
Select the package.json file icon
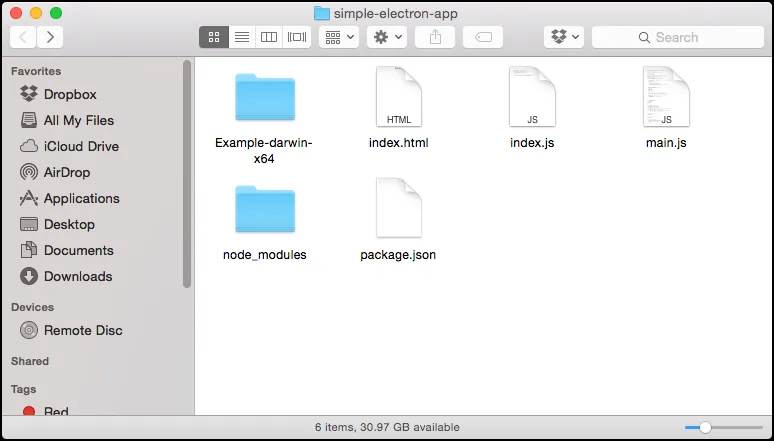click(399, 208)
